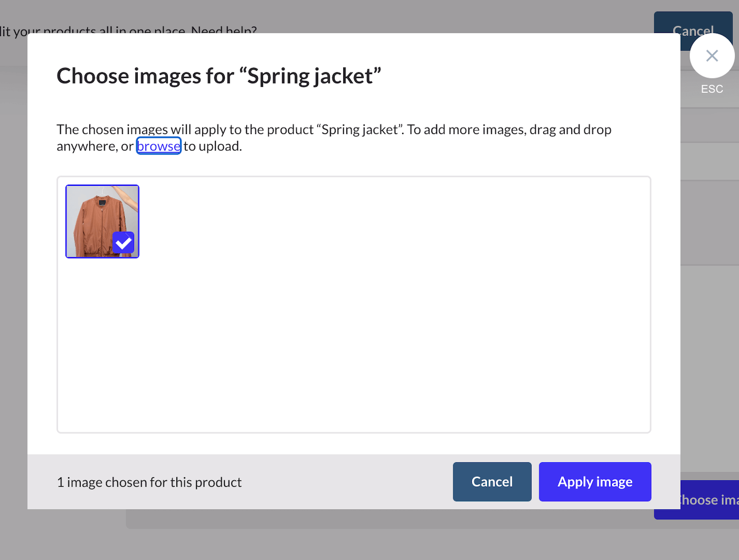Confirm with the Apply image button
Screen dimensions: 739x560
(x=594, y=482)
